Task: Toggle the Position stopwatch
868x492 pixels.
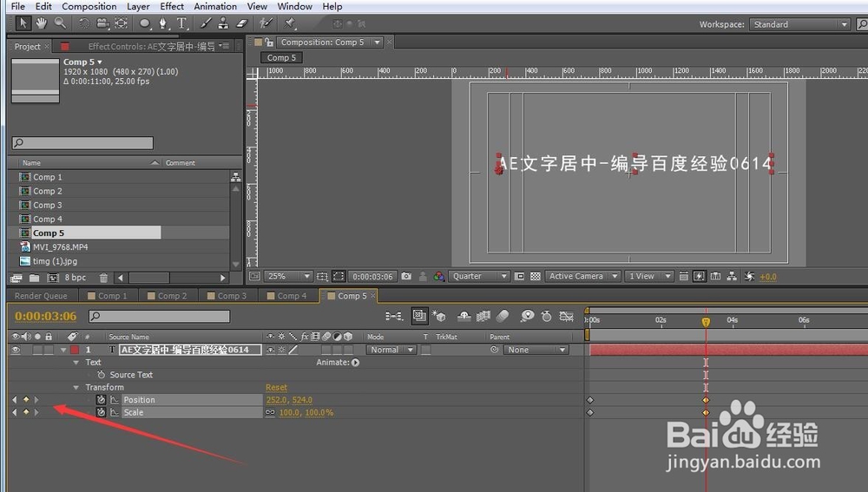Action: 101,399
